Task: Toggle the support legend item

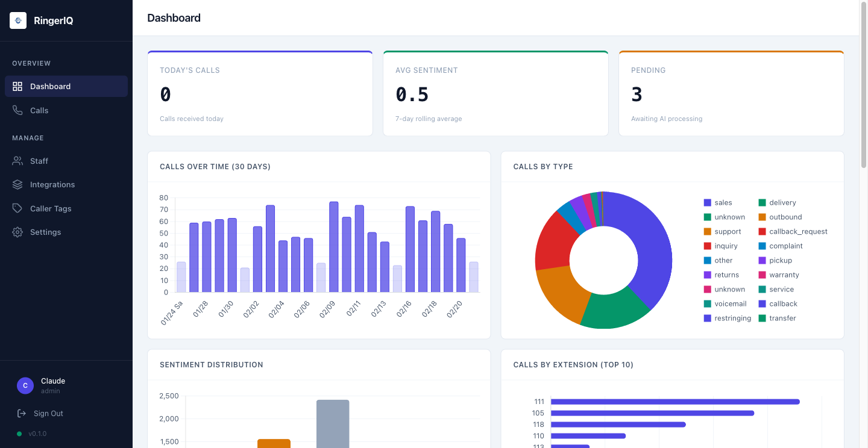Action: click(x=722, y=231)
